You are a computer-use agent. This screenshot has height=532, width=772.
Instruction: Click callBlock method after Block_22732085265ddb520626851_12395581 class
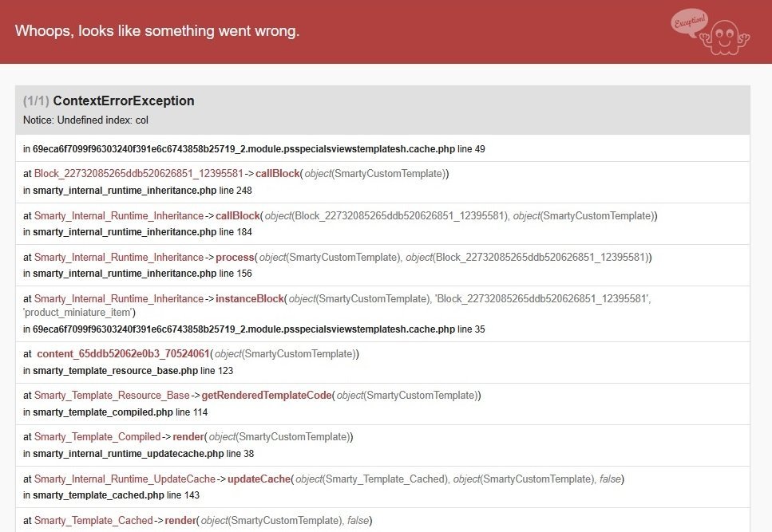[277, 174]
